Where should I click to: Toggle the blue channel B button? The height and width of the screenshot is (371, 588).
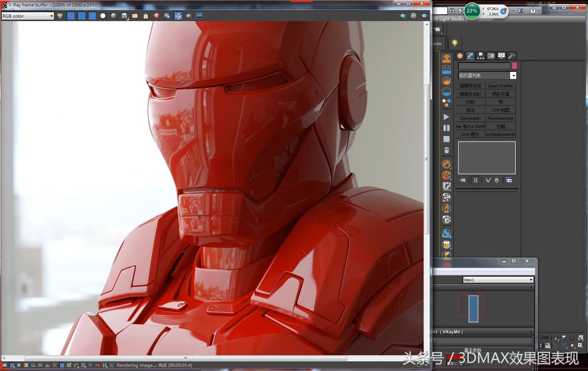coord(92,16)
